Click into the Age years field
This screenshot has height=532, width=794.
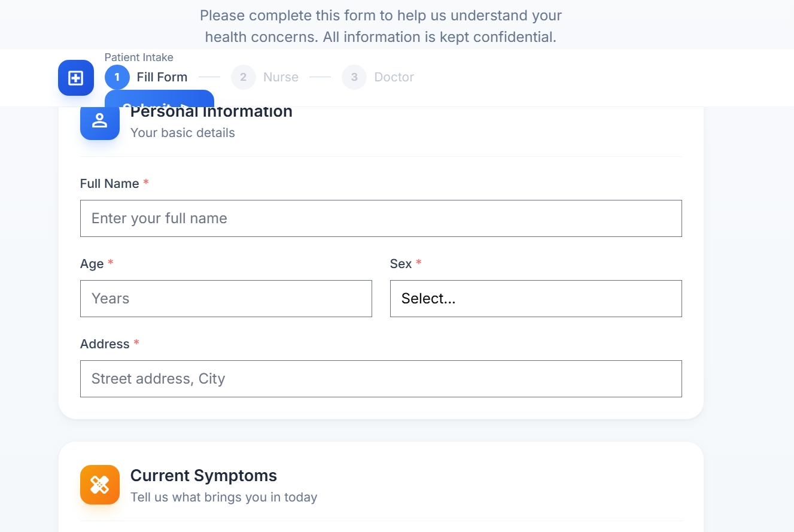(226, 299)
